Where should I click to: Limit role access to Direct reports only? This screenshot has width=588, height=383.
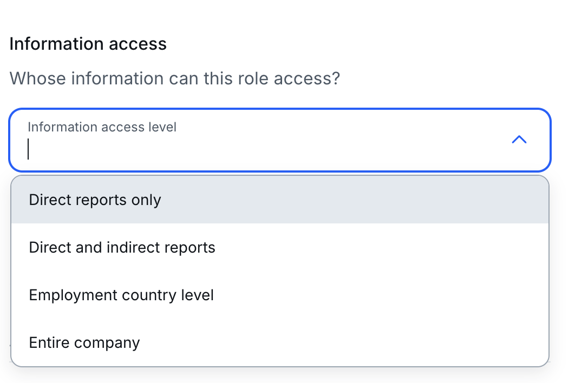[280, 200]
